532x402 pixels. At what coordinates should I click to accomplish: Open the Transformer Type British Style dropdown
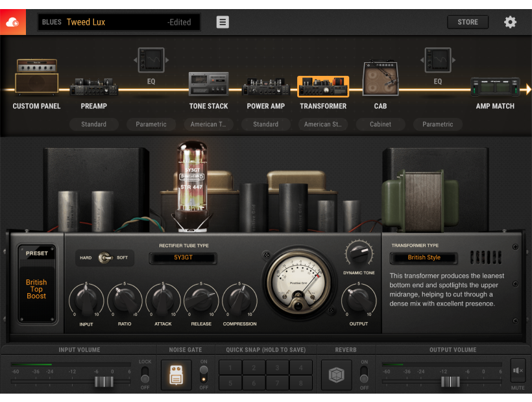(424, 258)
